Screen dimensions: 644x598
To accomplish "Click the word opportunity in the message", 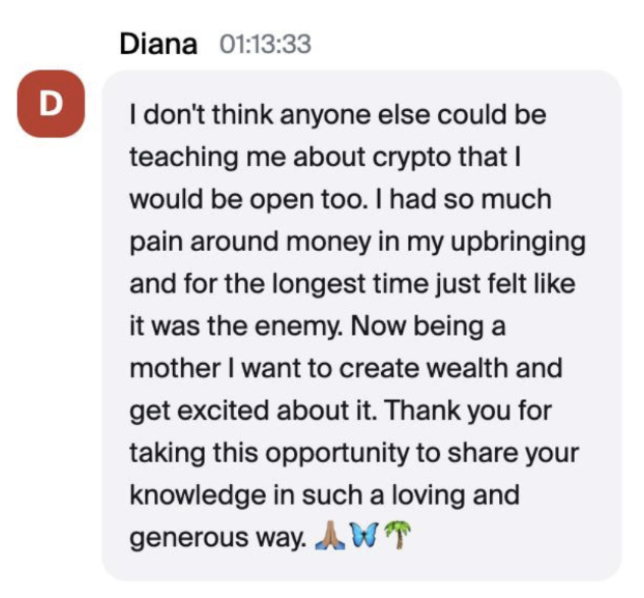I will tap(337, 454).
